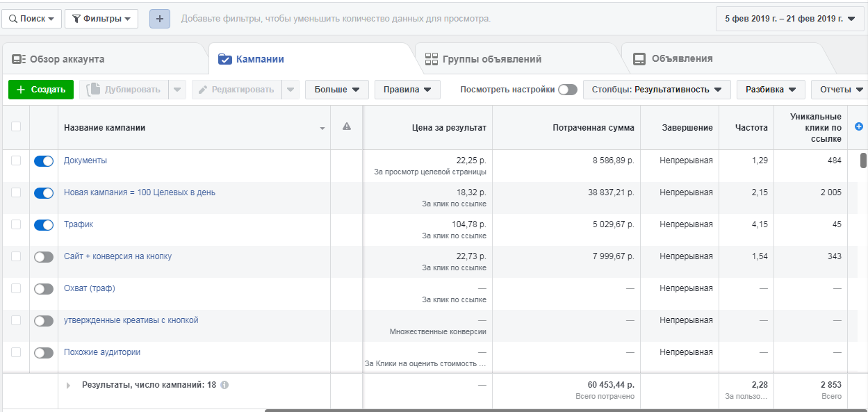Expand the campaign results summary row
The image size is (868, 412).
pos(68,385)
